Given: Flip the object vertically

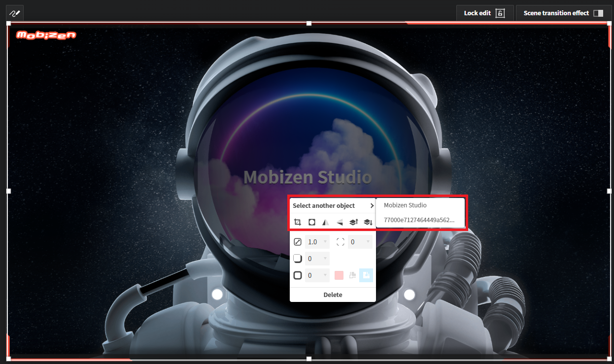Looking at the screenshot, I should [340, 222].
